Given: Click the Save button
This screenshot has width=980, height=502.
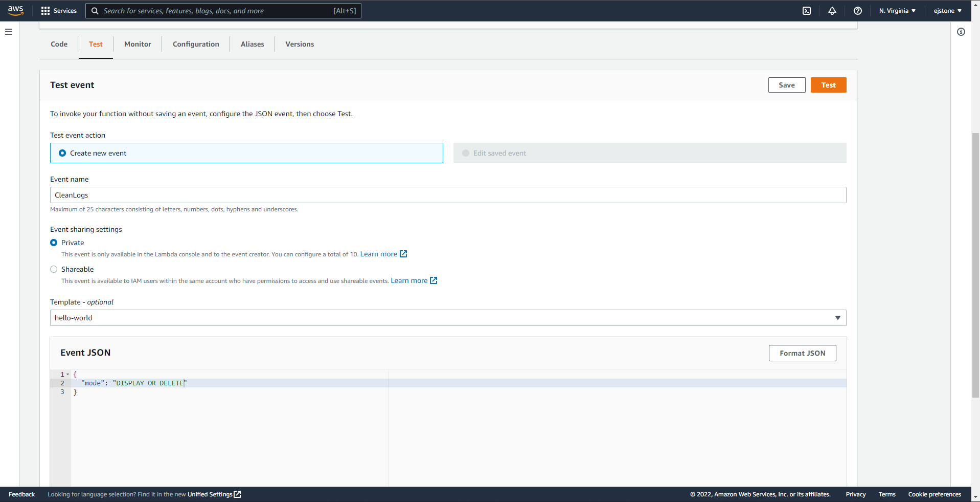Looking at the screenshot, I should click(x=787, y=85).
